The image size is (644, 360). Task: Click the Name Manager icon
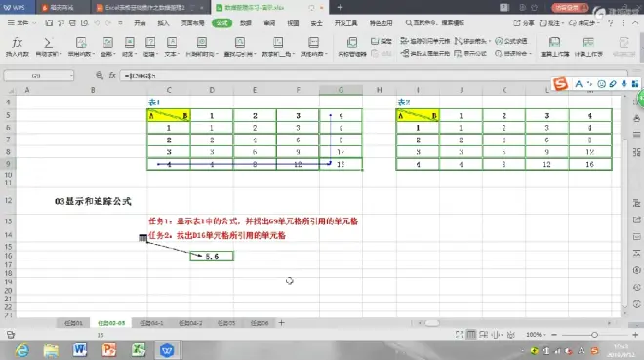click(x=352, y=46)
